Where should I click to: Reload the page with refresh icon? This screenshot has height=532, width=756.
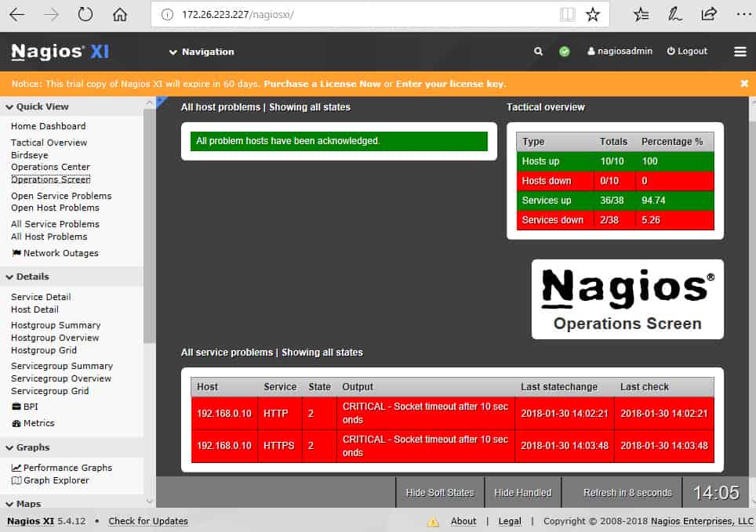point(85,14)
